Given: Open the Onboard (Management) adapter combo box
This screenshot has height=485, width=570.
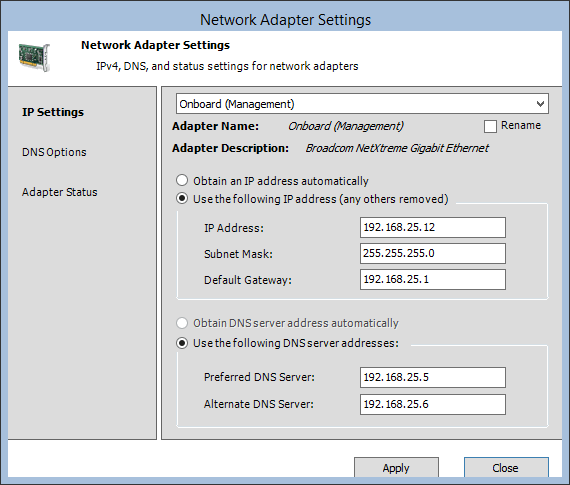Looking at the screenshot, I should coord(362,104).
